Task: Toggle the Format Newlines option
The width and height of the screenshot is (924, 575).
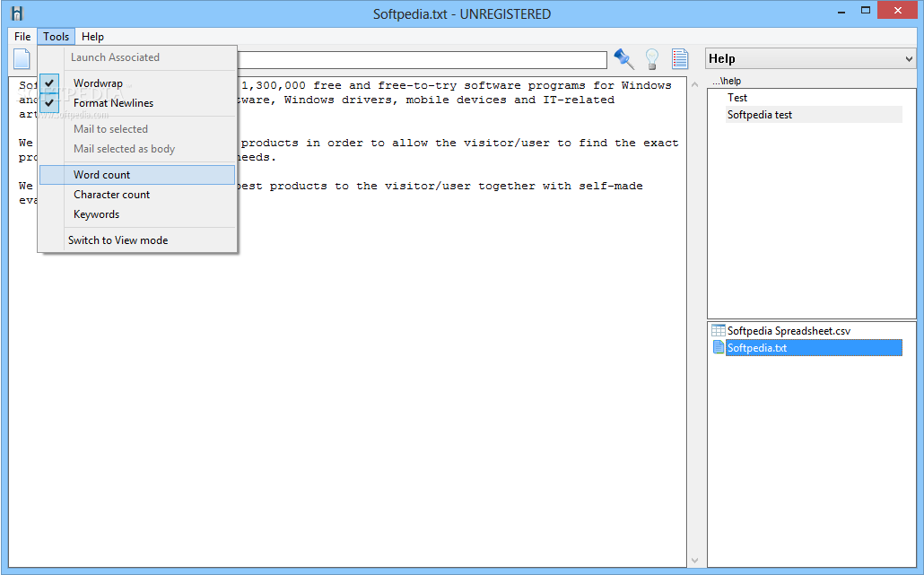Action: (136, 103)
